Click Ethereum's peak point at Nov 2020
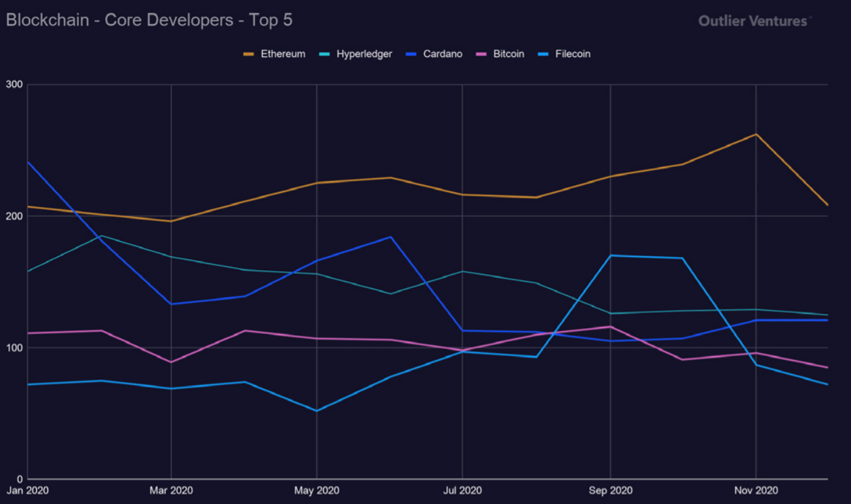This screenshot has width=851, height=504. 756,134
